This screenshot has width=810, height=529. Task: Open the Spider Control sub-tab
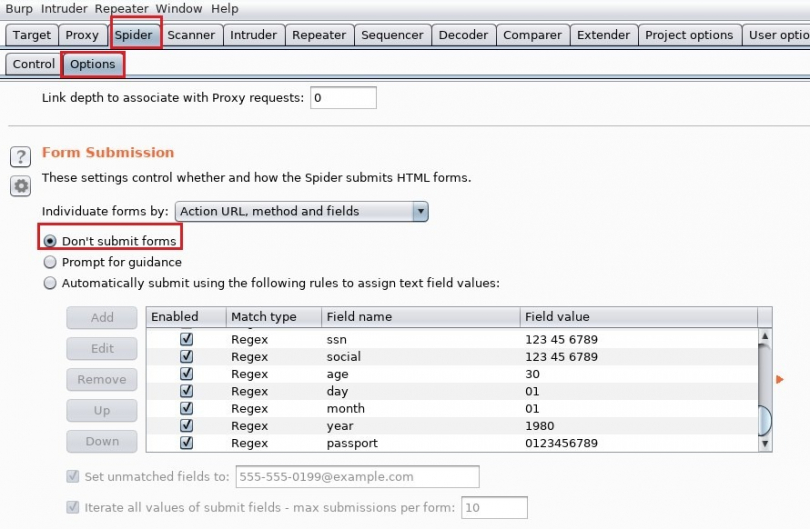pos(34,64)
